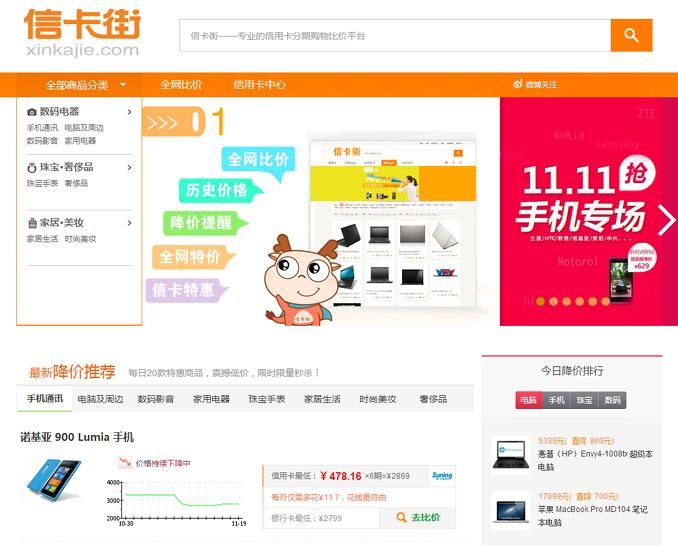The width and height of the screenshot is (678, 546).
Task: Select the 数码影音 product tab
Action: (x=156, y=399)
